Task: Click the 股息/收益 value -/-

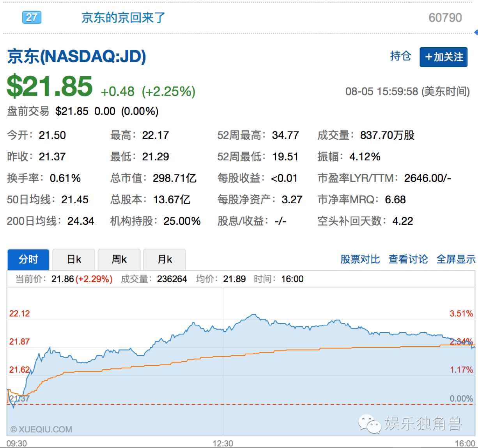Action: pyautogui.click(x=280, y=221)
